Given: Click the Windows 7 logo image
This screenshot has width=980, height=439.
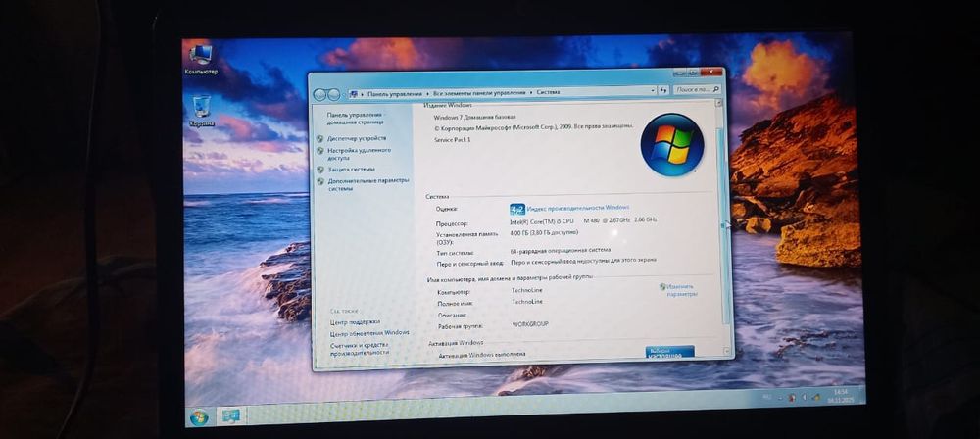Looking at the screenshot, I should (672, 144).
